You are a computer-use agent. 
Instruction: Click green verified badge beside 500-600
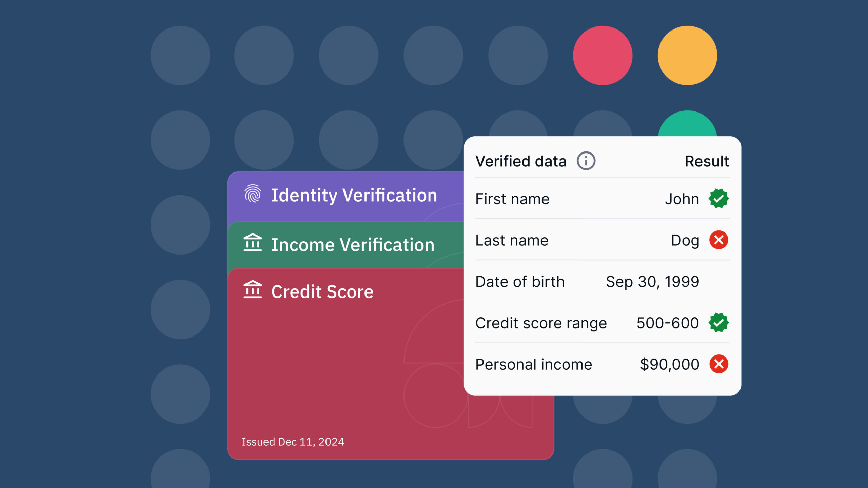pyautogui.click(x=718, y=323)
